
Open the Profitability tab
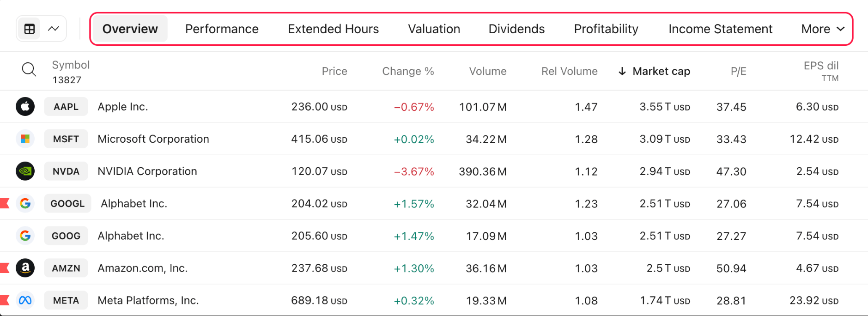pos(606,29)
